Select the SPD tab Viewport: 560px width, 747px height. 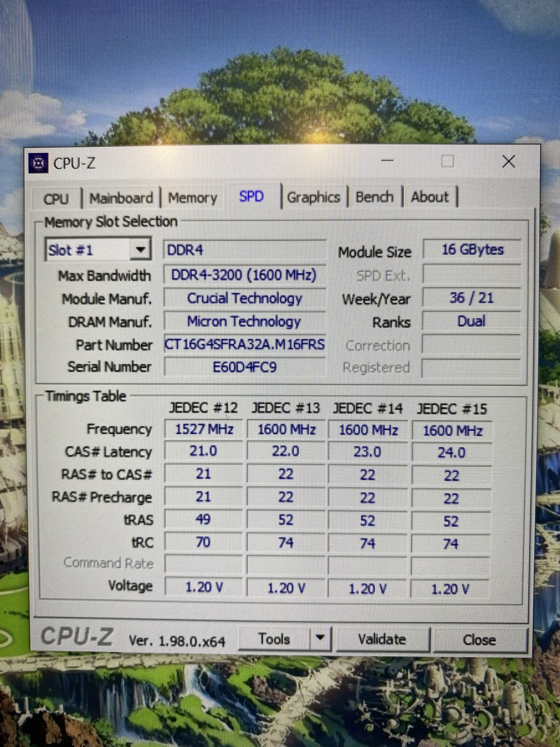[x=251, y=196]
